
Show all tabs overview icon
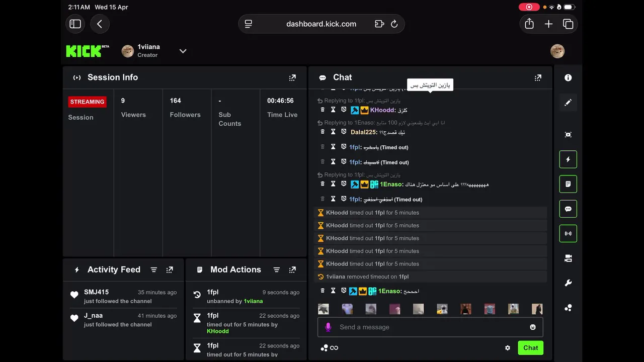click(568, 24)
